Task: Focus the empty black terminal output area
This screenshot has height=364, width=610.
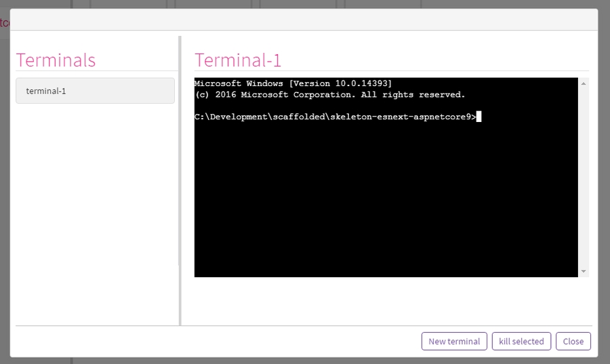Action: pyautogui.click(x=385, y=203)
